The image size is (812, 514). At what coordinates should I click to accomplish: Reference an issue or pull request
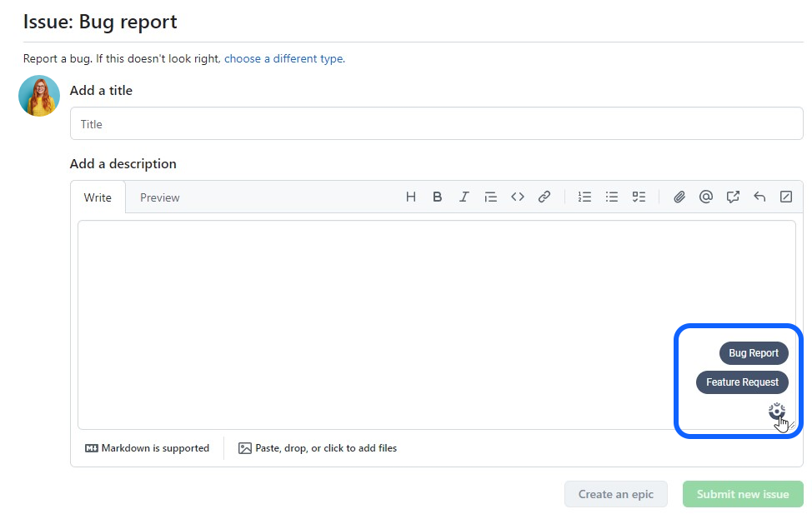point(732,197)
